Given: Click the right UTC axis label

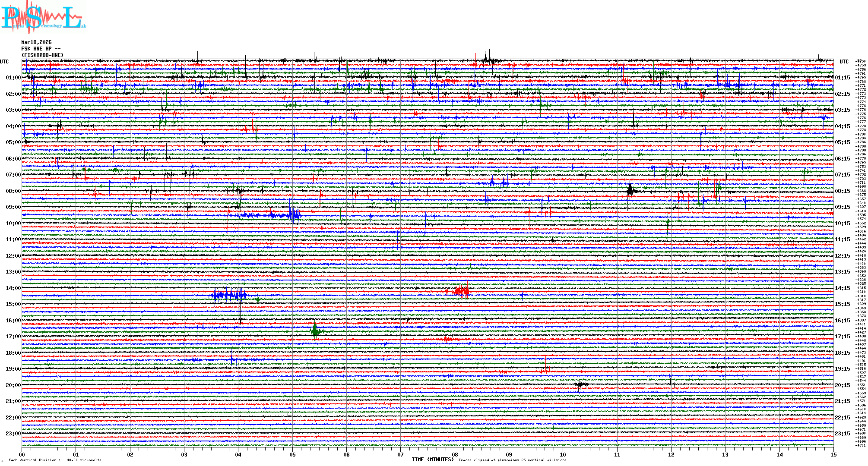Looking at the screenshot, I should coord(844,62).
